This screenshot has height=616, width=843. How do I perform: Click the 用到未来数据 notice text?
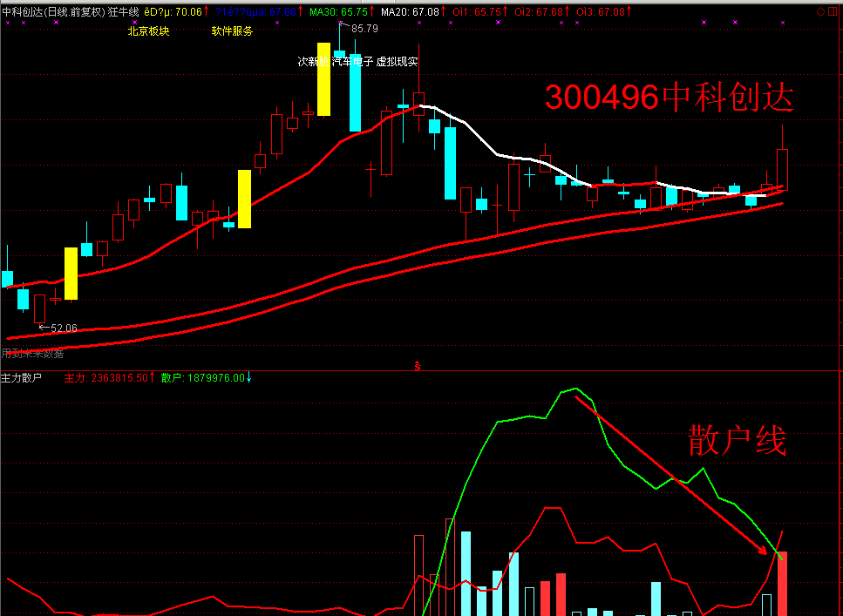32,354
